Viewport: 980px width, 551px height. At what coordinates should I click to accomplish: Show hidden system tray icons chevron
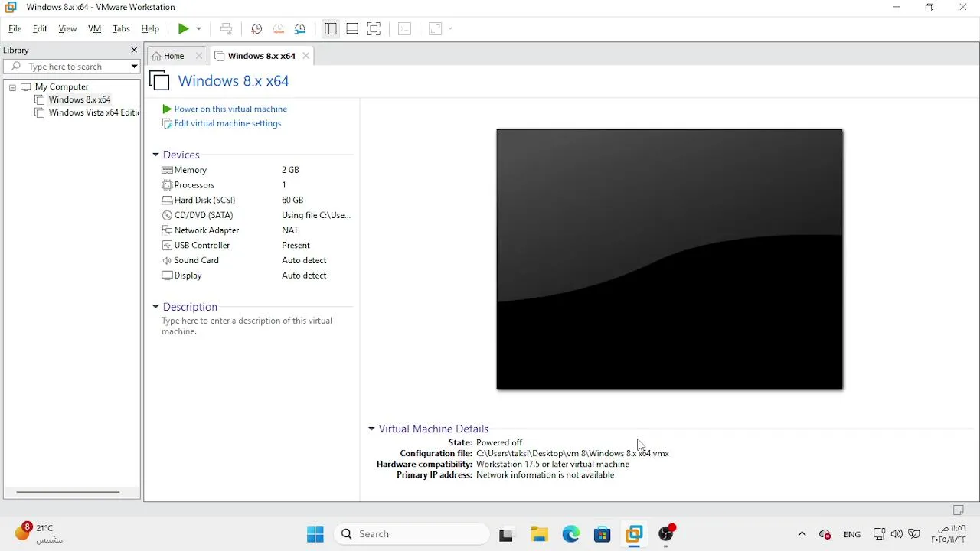(x=802, y=534)
